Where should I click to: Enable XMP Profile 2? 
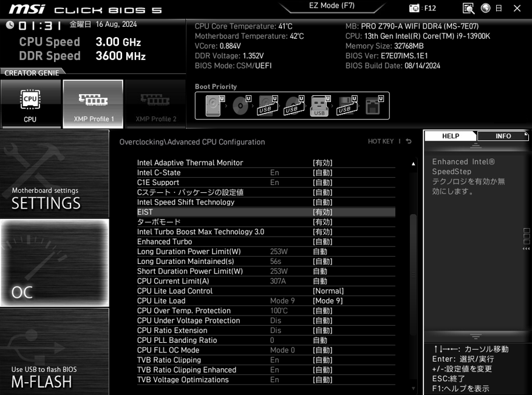point(155,104)
